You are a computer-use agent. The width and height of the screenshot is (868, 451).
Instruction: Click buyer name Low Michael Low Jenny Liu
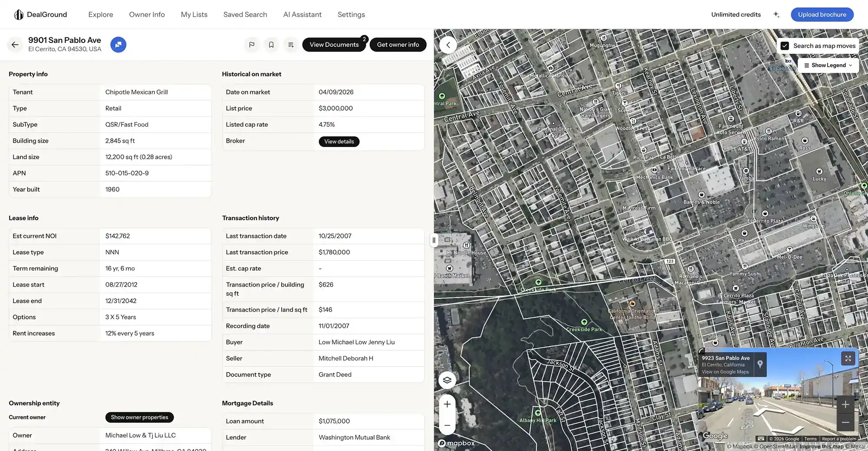[x=356, y=342]
